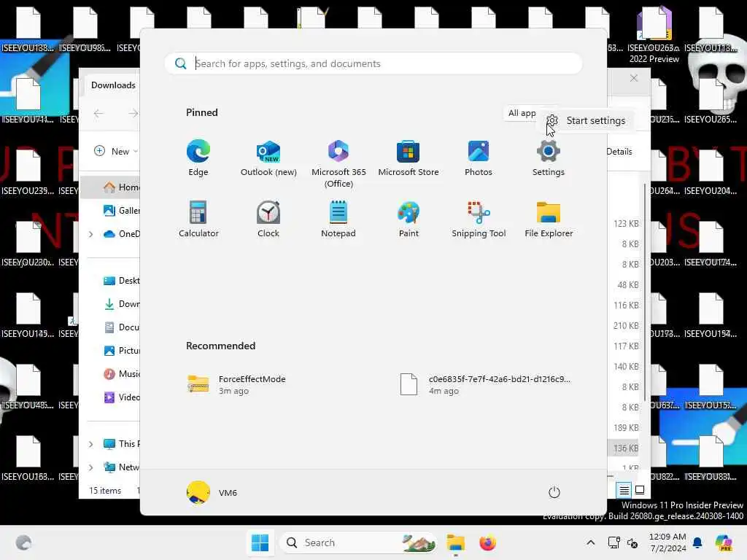Select ISEEYOU174 desktop file
747x560 pixels.
(711, 244)
